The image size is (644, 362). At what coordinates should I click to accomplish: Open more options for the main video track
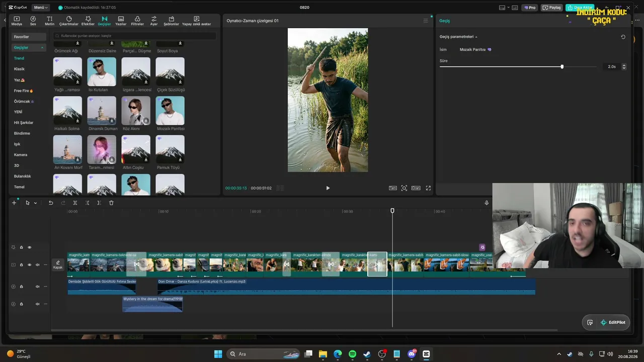point(46,264)
